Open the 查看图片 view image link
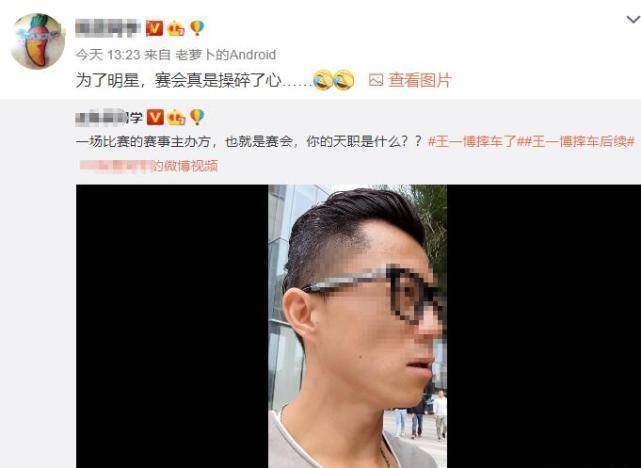Screen dimensions: 641x468 (419, 80)
